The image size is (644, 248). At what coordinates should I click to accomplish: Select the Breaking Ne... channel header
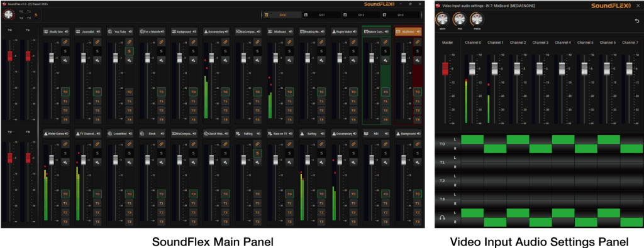pyautogui.click(x=313, y=31)
